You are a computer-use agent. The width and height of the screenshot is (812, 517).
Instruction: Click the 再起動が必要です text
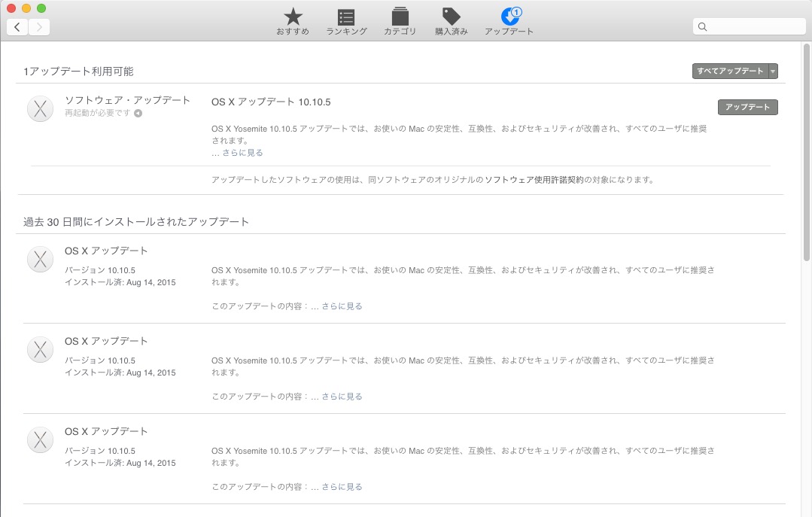pyautogui.click(x=98, y=113)
